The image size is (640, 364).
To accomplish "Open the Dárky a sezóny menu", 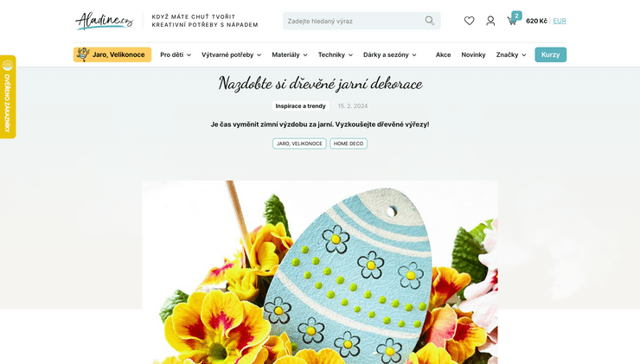I will point(390,54).
